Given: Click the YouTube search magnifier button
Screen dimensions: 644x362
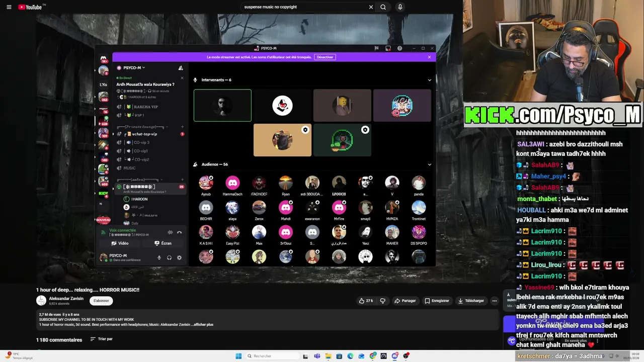Looking at the screenshot, I should click(383, 7).
